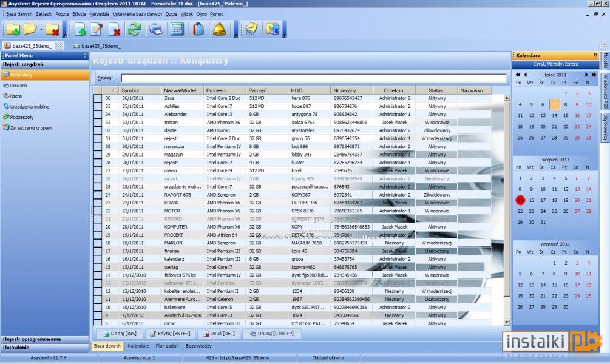Screen dimensions: 610x364
Task: Tick the checkbox for row 23 KOWAL
Action: click(x=98, y=203)
